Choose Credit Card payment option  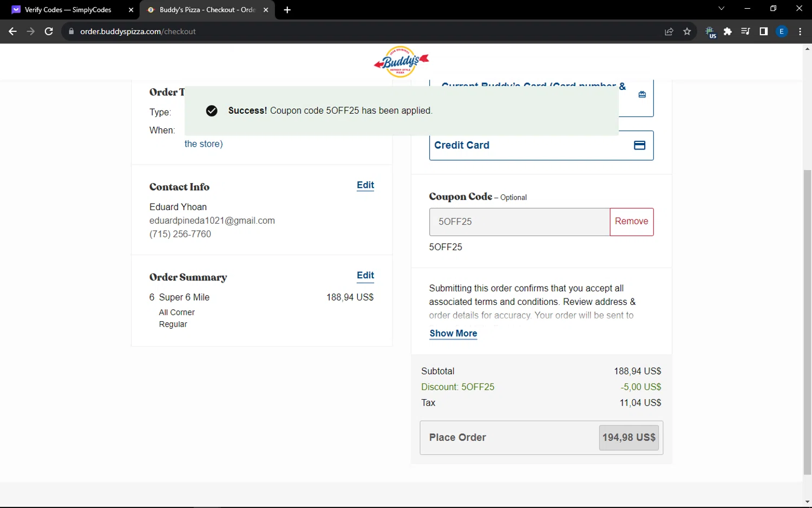tap(541, 145)
